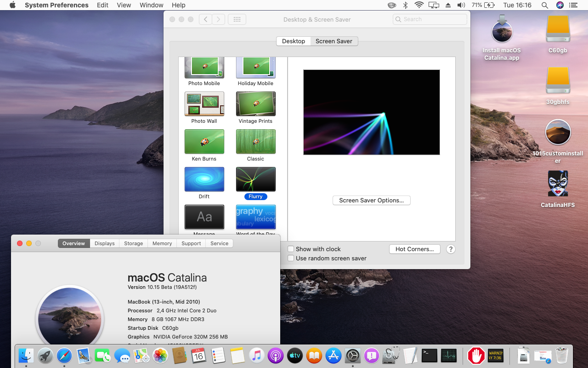The height and width of the screenshot is (368, 588).
Task: Open Storage tab in About This Mac
Action: point(134,243)
